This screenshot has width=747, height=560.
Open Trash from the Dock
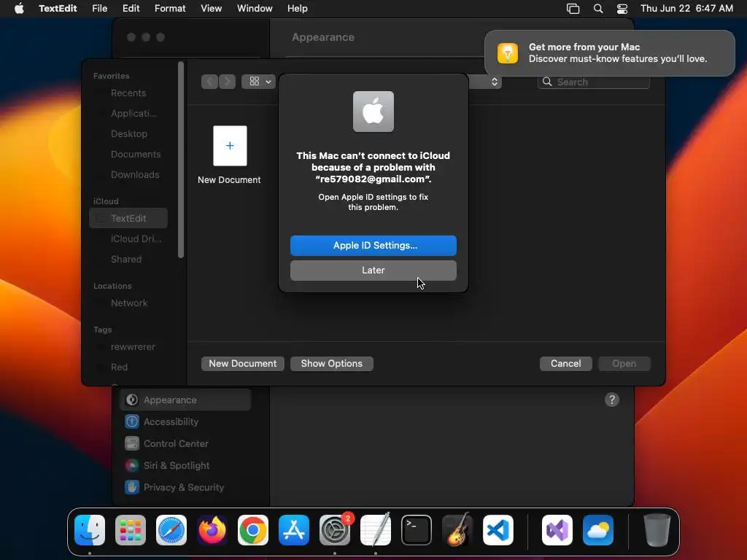pos(657,529)
